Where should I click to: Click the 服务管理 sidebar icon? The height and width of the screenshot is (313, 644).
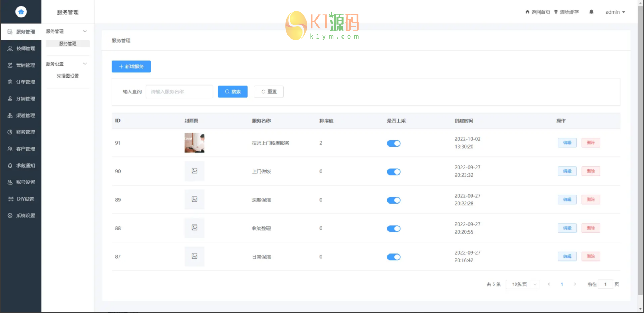point(10,32)
